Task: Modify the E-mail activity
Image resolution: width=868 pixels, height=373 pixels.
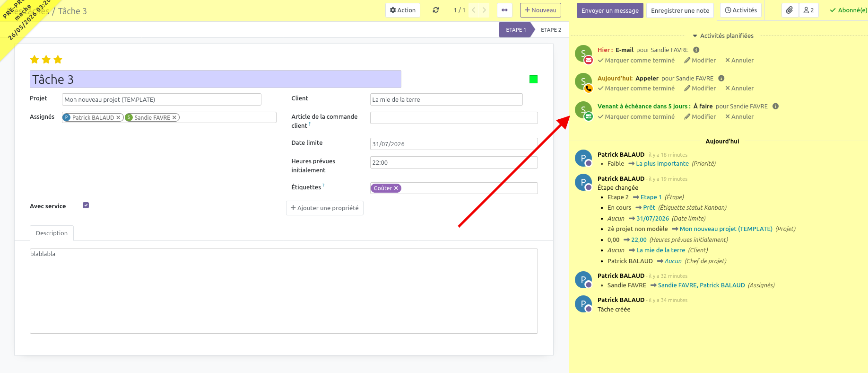Action: tap(700, 61)
